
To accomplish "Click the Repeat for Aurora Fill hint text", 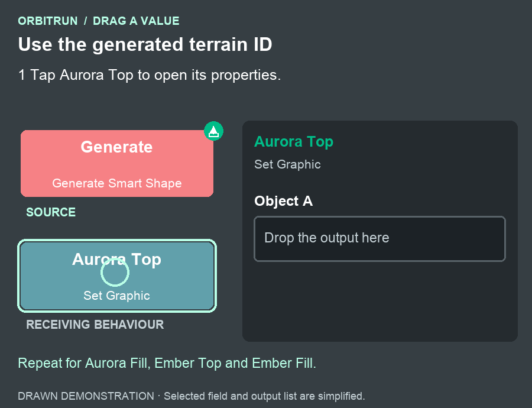I will pyautogui.click(x=167, y=363).
